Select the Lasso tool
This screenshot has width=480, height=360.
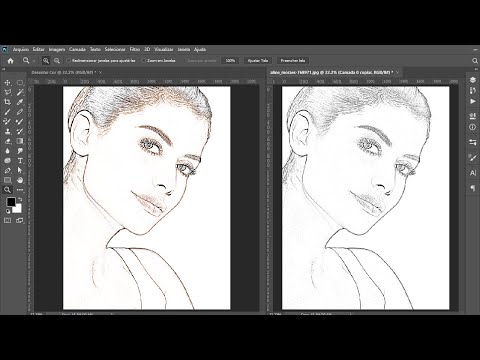7,92
